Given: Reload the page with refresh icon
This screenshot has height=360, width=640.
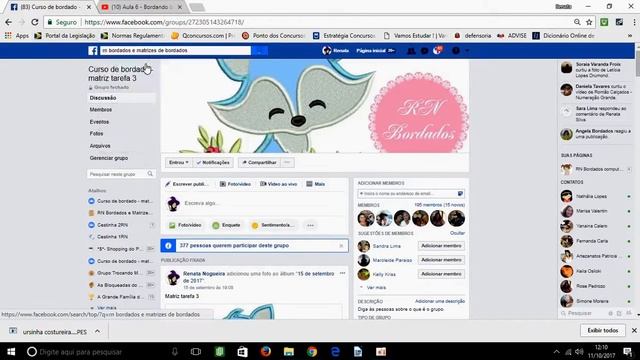Looking at the screenshot, I should point(35,22).
